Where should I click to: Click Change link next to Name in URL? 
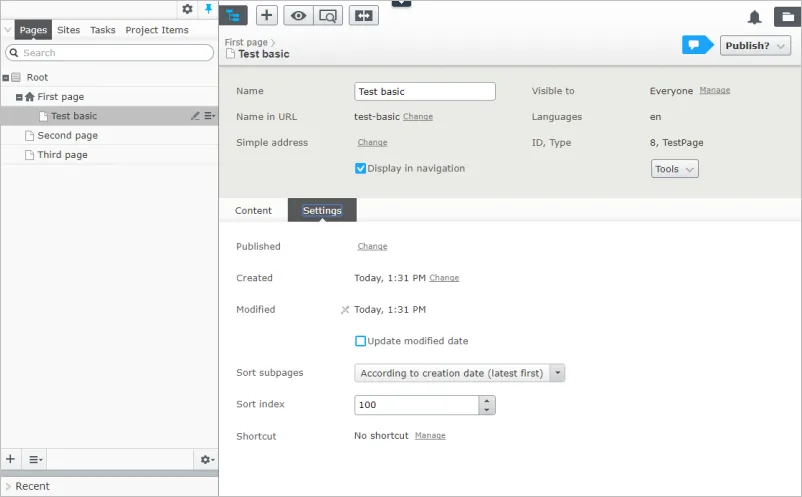pyautogui.click(x=418, y=117)
